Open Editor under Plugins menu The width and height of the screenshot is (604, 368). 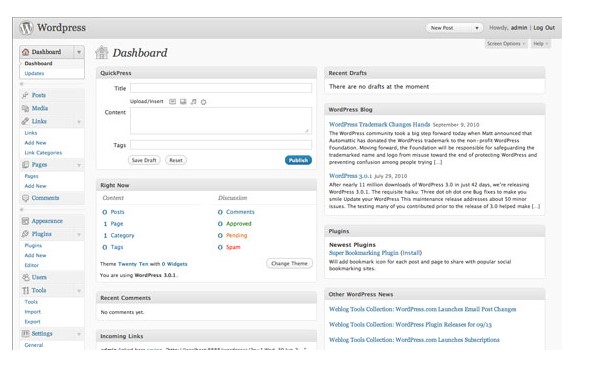click(x=32, y=265)
